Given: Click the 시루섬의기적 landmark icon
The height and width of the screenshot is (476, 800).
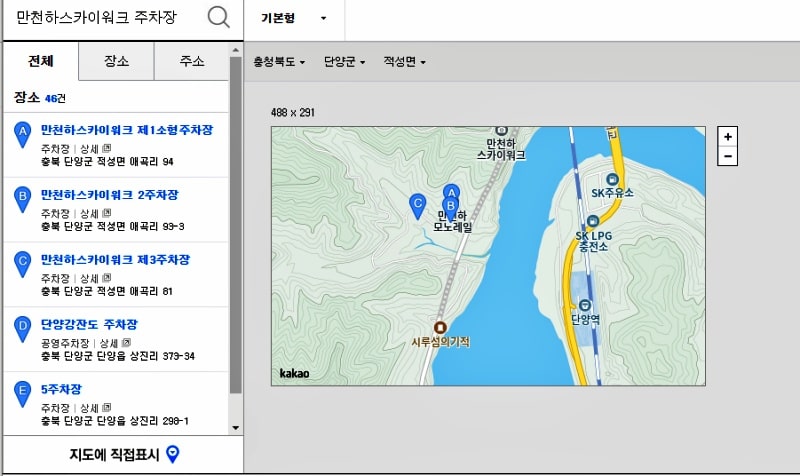Looking at the screenshot, I should click(x=440, y=327).
